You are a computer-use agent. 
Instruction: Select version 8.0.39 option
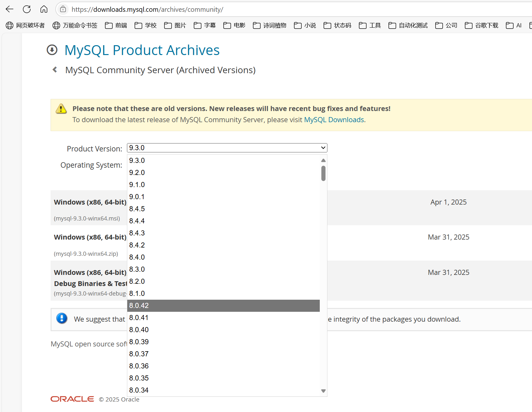tap(223, 342)
